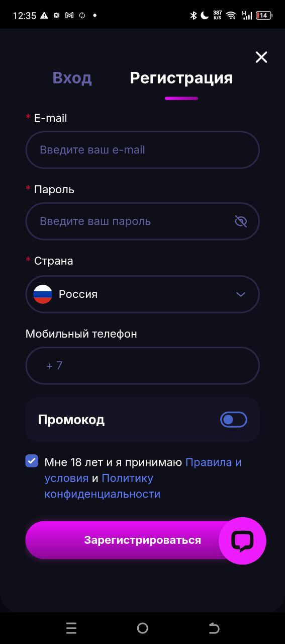The image size is (285, 644).
Task: Open the live chat bubble icon
Action: pyautogui.click(x=242, y=541)
